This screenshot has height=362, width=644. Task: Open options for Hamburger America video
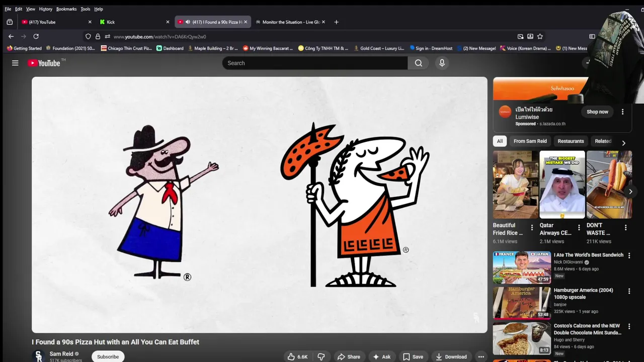(629, 291)
